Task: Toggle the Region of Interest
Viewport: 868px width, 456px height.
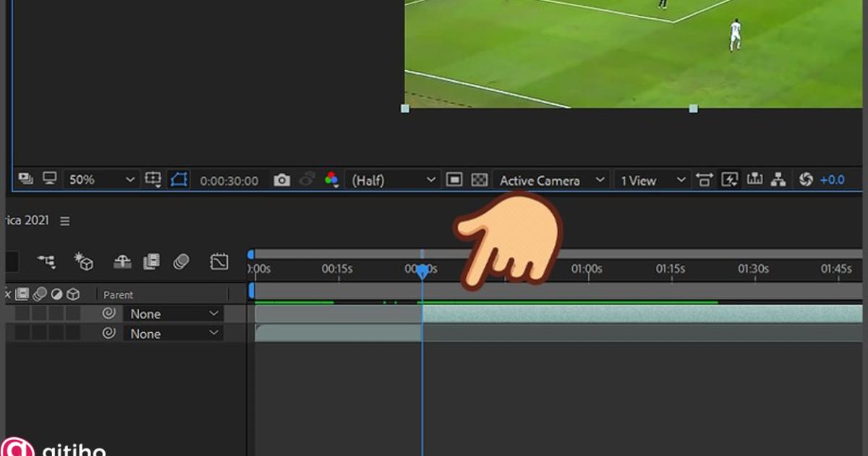Action: click(454, 180)
